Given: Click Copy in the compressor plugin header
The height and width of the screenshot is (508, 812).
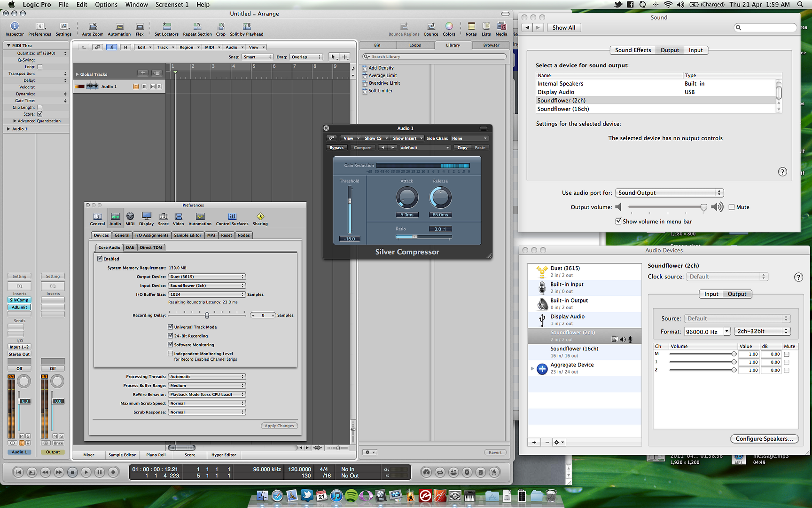Looking at the screenshot, I should pos(462,148).
